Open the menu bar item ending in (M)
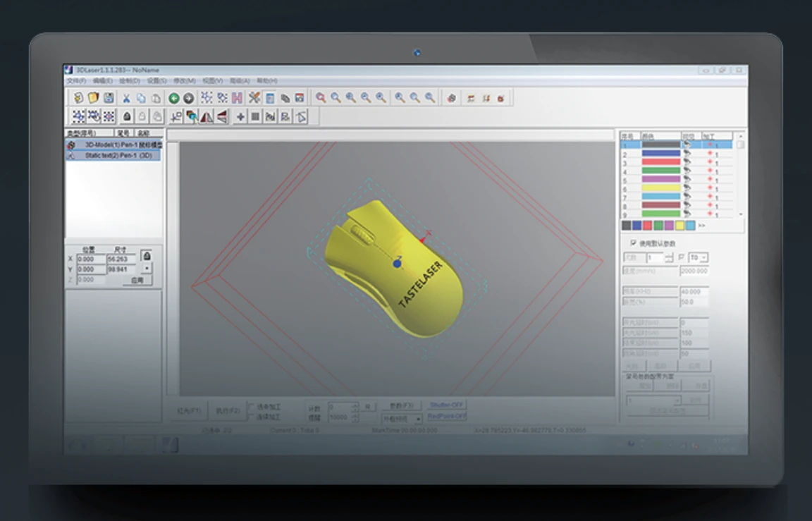The width and height of the screenshot is (812, 521). 185,81
